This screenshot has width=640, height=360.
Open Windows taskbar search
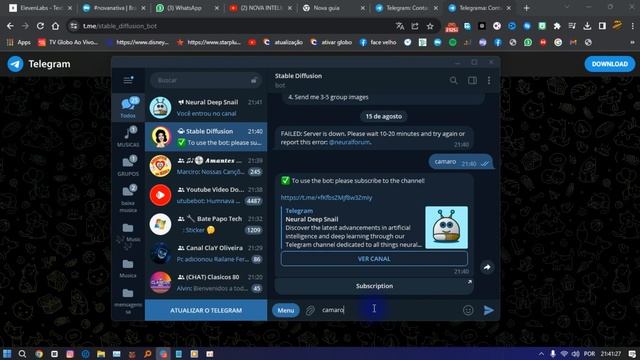[22, 353]
